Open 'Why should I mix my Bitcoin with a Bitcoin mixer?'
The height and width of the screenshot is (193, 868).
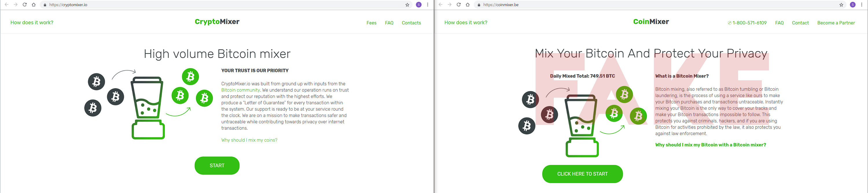(x=711, y=145)
